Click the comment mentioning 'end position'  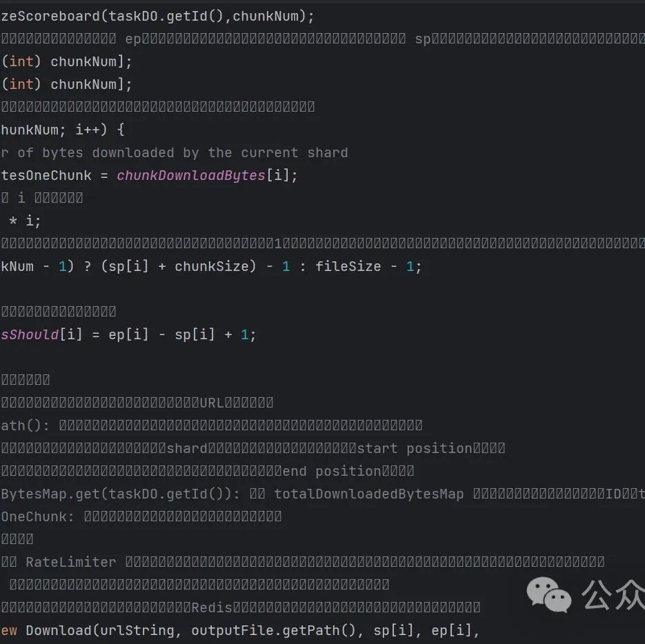click(x=208, y=471)
